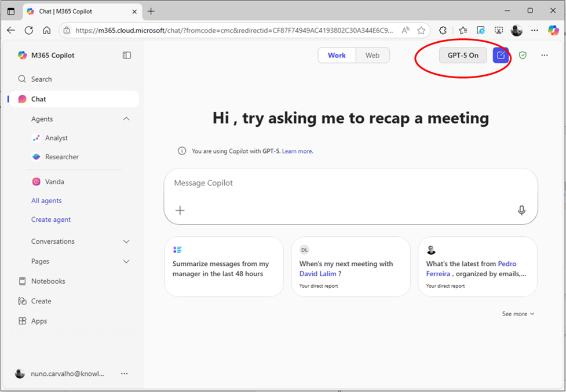The height and width of the screenshot is (392, 566).
Task: Click the Learn more link about GPT-5
Action: [x=297, y=151]
